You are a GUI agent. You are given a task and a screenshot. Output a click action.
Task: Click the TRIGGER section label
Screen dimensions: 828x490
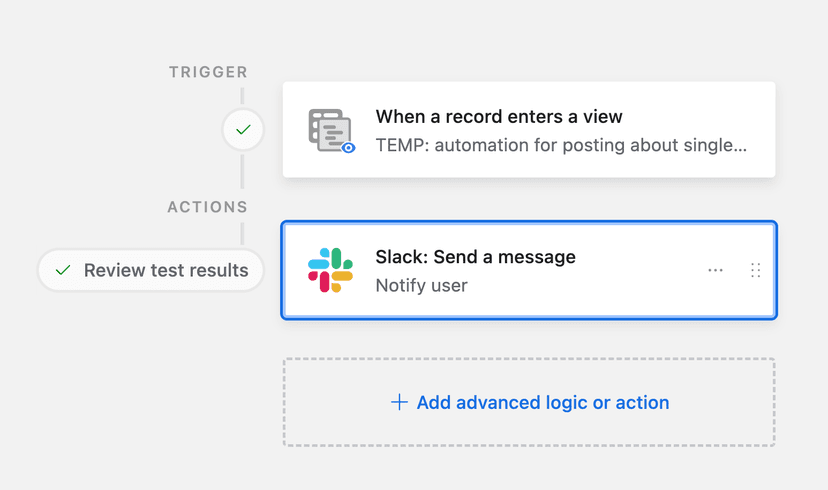208,72
